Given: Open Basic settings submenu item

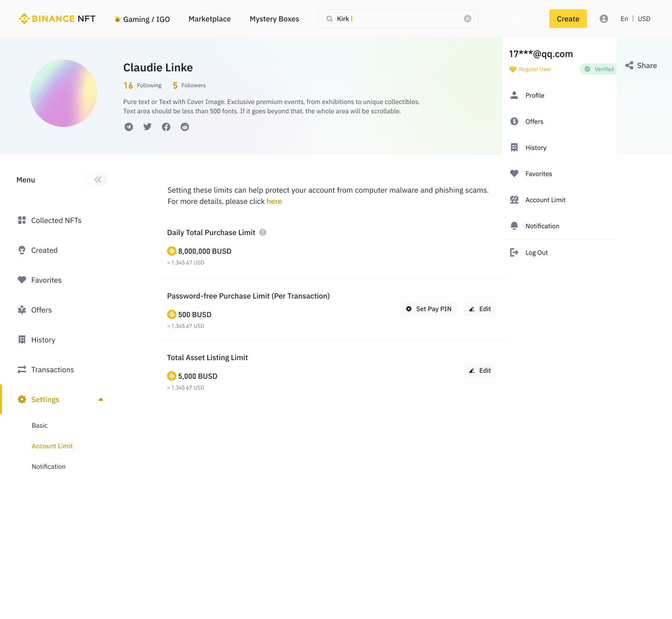Looking at the screenshot, I should pos(40,425).
